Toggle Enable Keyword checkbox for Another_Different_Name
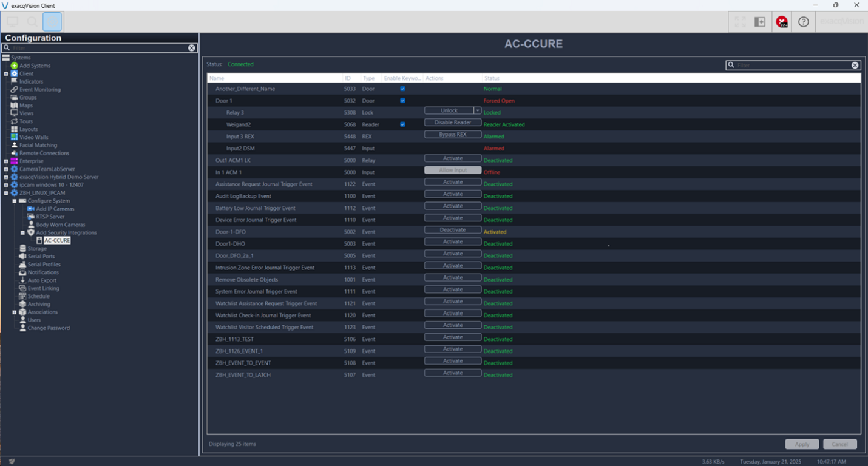The height and width of the screenshot is (466, 868). point(402,89)
